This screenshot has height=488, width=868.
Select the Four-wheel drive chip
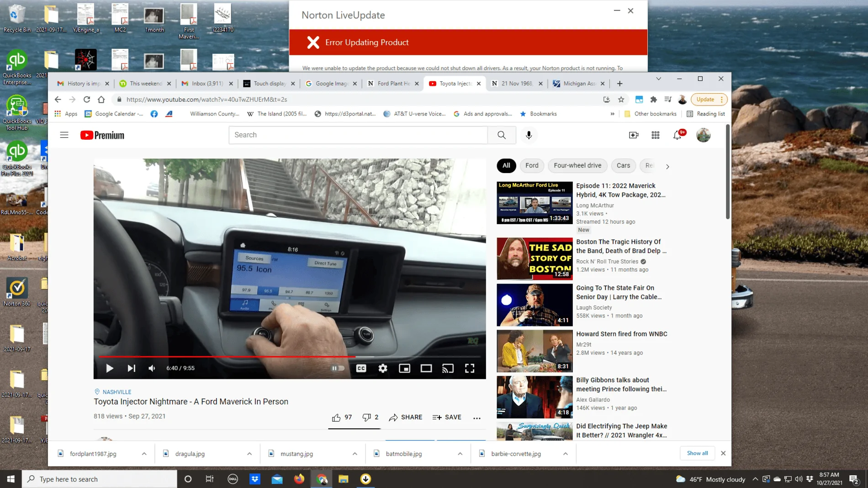(x=577, y=166)
